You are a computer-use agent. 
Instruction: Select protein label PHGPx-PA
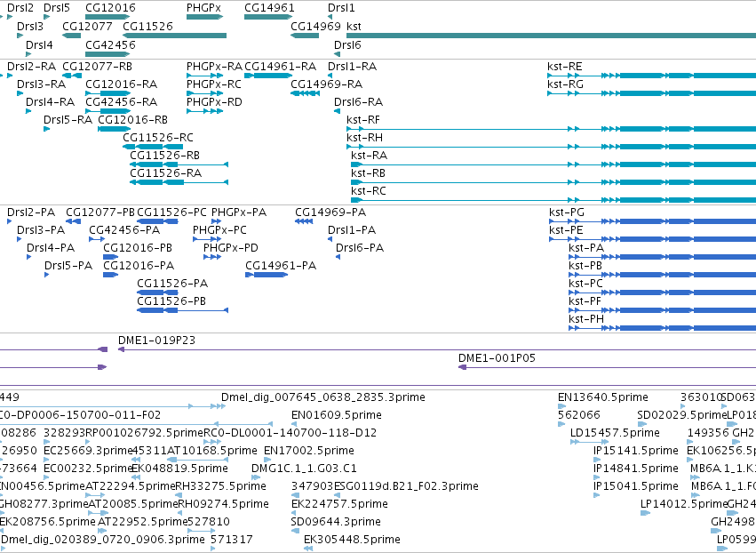point(239,212)
